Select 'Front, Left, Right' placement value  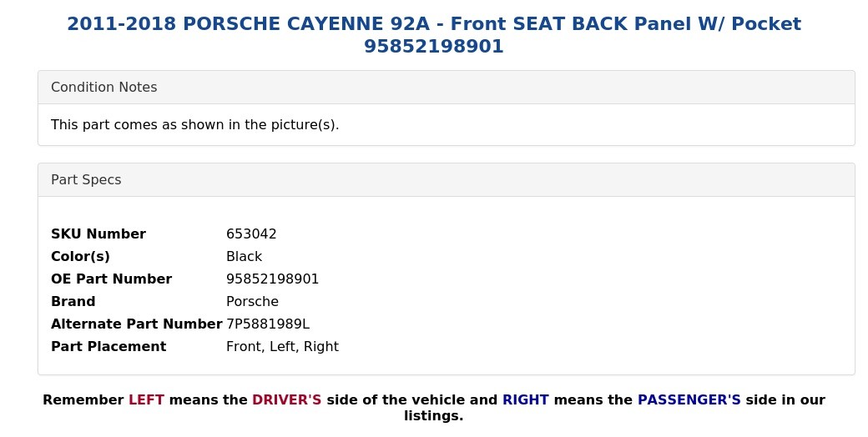pos(282,347)
